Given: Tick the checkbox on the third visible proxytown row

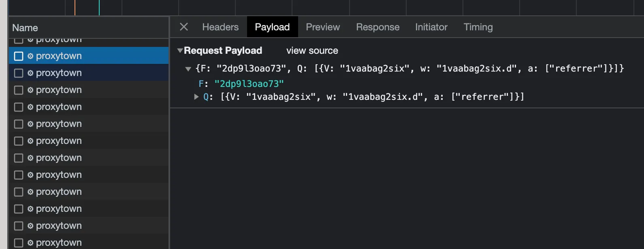Looking at the screenshot, I should 19,90.
